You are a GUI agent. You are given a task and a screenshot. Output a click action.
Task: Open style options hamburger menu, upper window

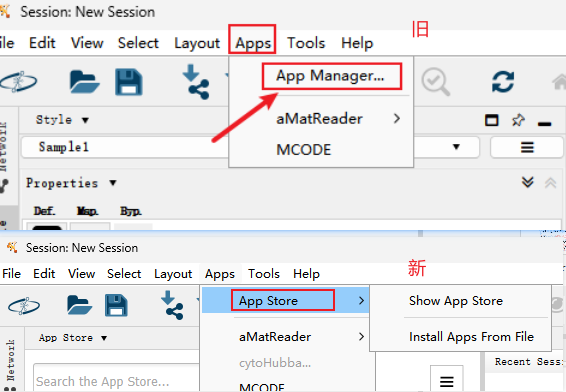coord(527,147)
